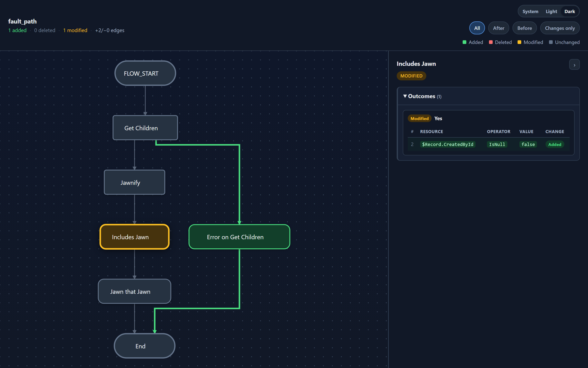Open the added Error on Get Children node
This screenshot has width=588, height=368.
click(239, 237)
